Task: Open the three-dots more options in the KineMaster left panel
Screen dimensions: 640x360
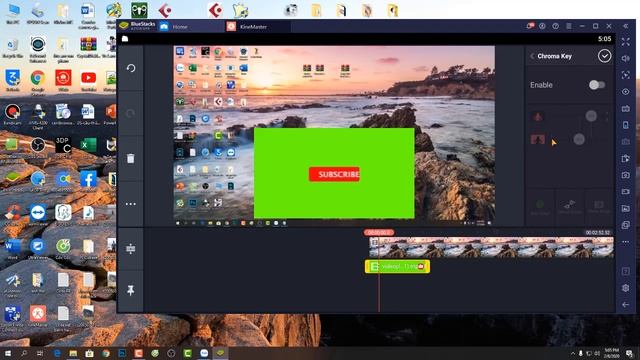Action: (131, 204)
